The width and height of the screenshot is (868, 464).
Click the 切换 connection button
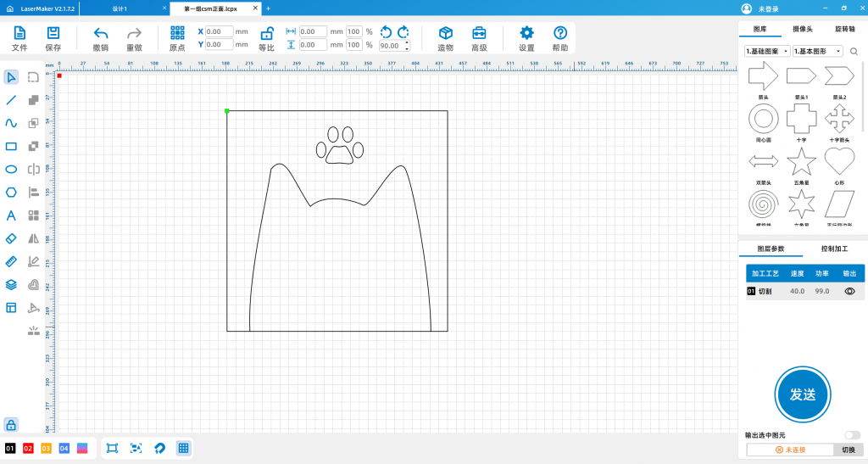pyautogui.click(x=848, y=450)
